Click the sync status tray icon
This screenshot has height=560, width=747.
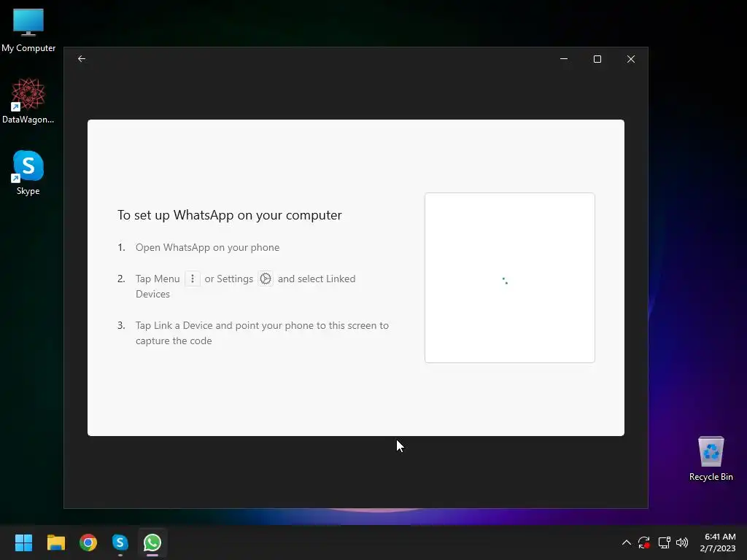coord(644,542)
